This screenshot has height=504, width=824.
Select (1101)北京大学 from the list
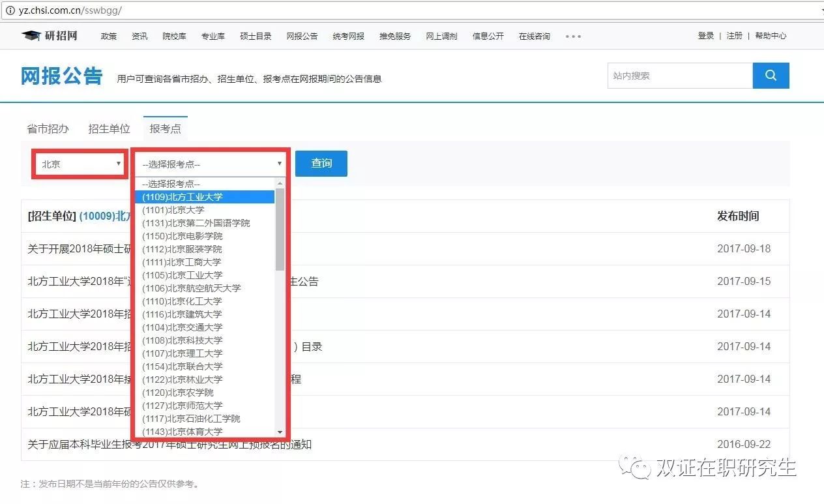[x=173, y=210]
